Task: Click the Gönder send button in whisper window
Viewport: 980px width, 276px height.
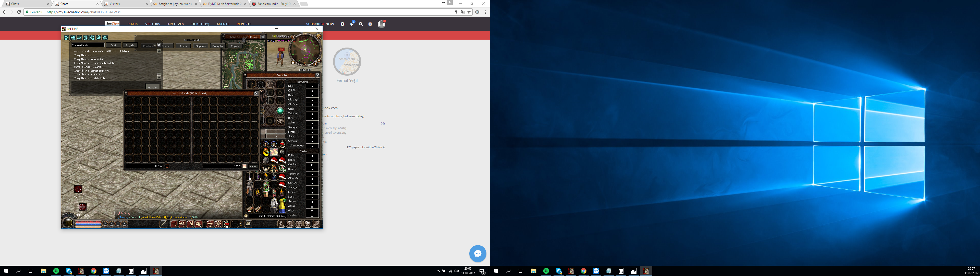Action: [153, 87]
